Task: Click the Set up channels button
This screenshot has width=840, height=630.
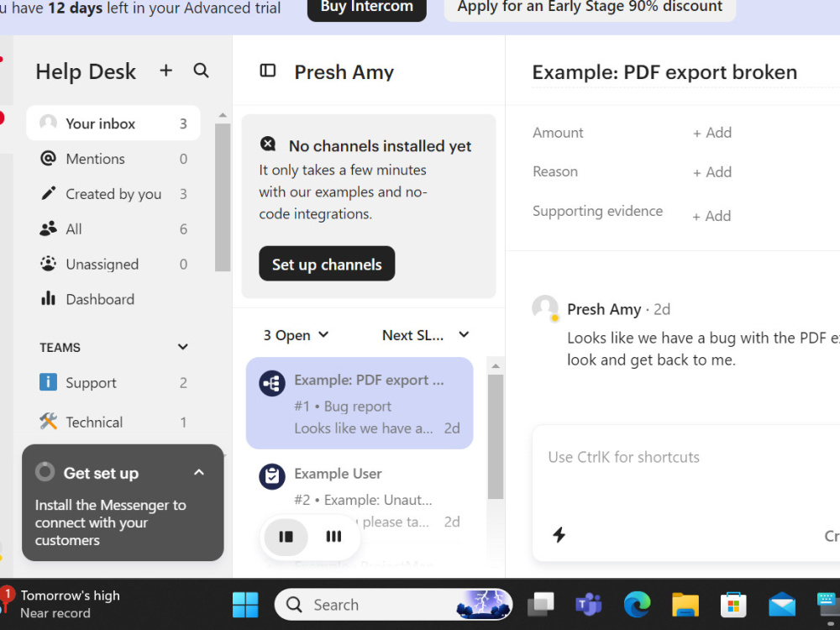Action: [327, 264]
